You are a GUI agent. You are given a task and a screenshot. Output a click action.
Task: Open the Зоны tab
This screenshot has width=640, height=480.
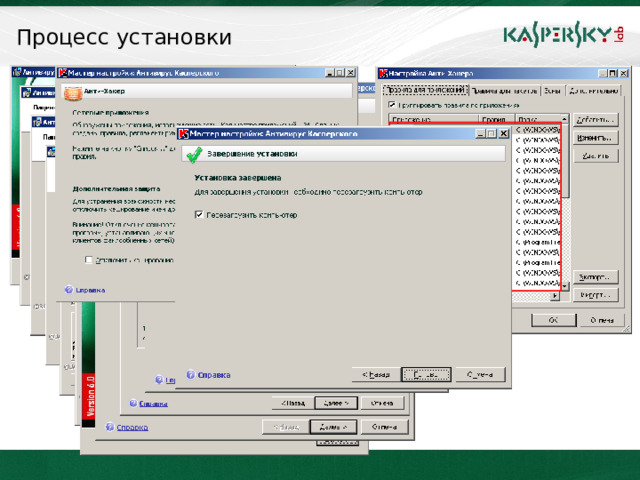(552, 91)
